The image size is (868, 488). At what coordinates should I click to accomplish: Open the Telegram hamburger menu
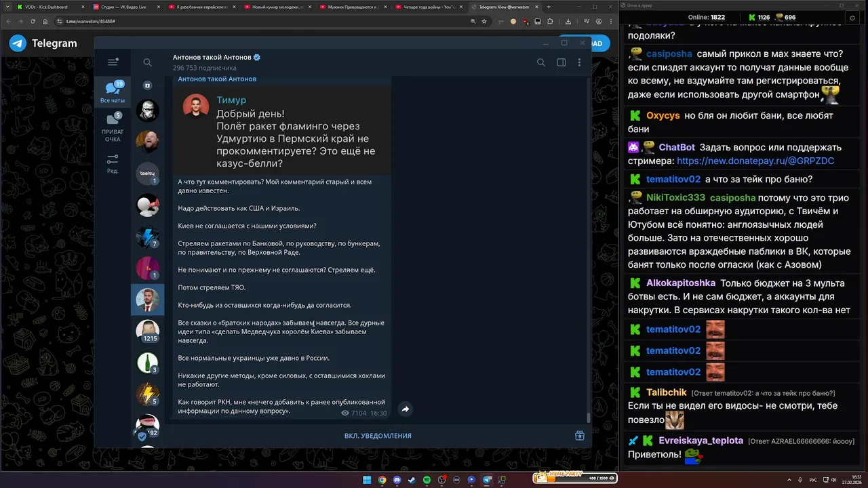pos(113,62)
